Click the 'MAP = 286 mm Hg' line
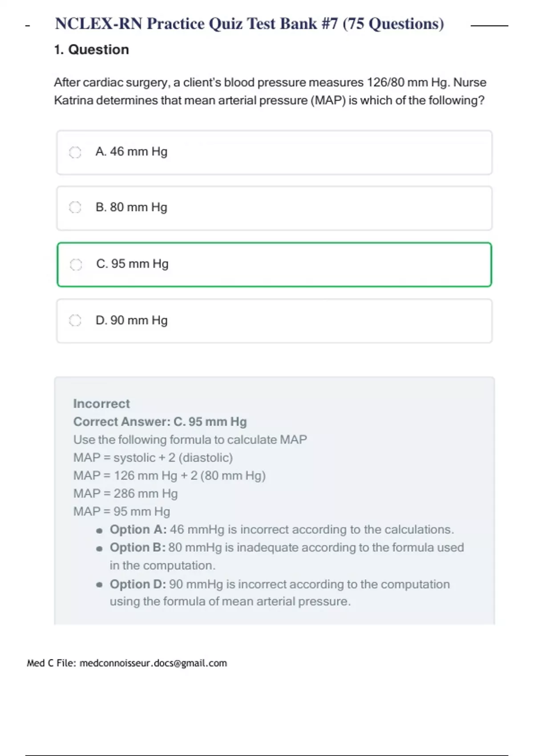Screen dimensions: 534x756 (x=125, y=494)
